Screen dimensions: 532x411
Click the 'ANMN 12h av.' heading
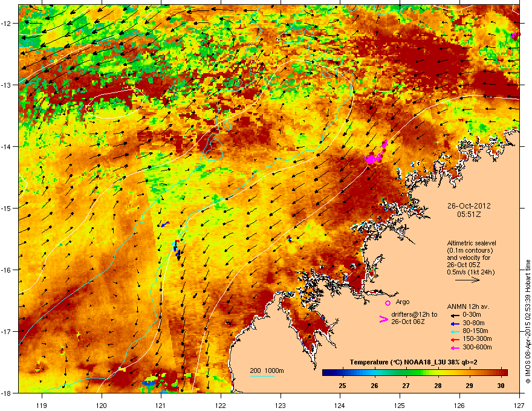(x=468, y=306)
